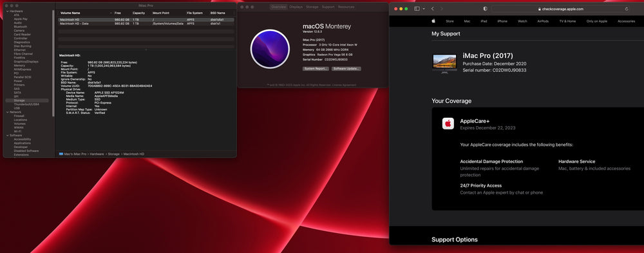
Task: Click 24/7 Priority Access benefit
Action: pos(481,185)
